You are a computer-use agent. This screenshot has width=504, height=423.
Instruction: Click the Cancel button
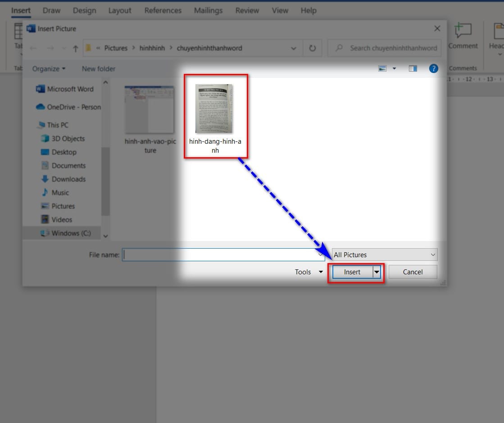[413, 272]
